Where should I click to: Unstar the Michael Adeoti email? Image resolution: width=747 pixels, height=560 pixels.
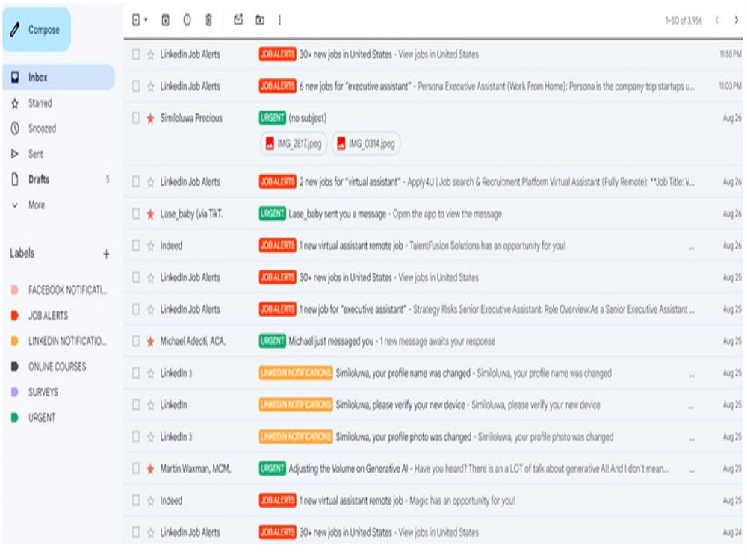click(x=151, y=341)
